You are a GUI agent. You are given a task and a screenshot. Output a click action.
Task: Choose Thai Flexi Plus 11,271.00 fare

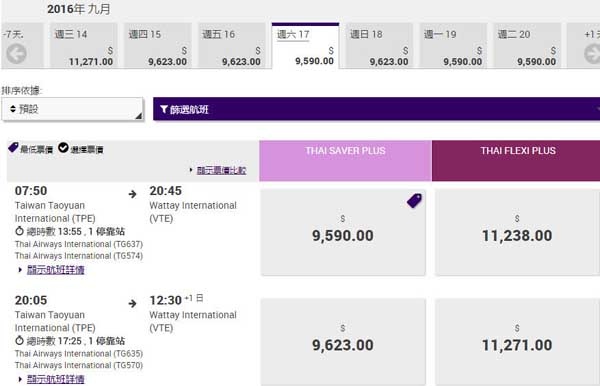pyautogui.click(x=517, y=342)
